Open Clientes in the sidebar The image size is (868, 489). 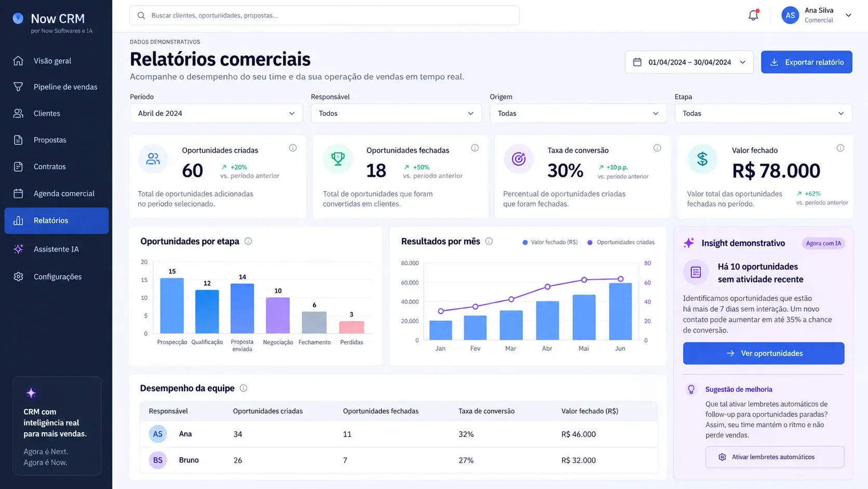pyautogui.click(x=57, y=113)
